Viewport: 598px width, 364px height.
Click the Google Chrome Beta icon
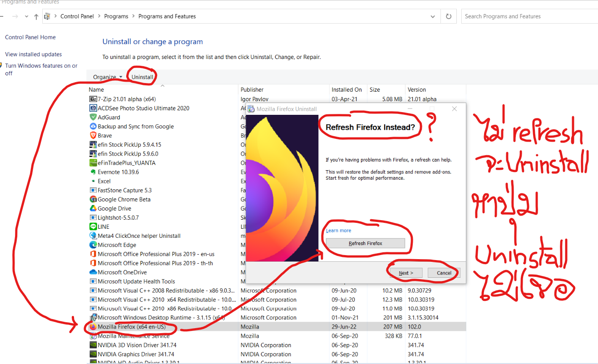pyautogui.click(x=93, y=199)
